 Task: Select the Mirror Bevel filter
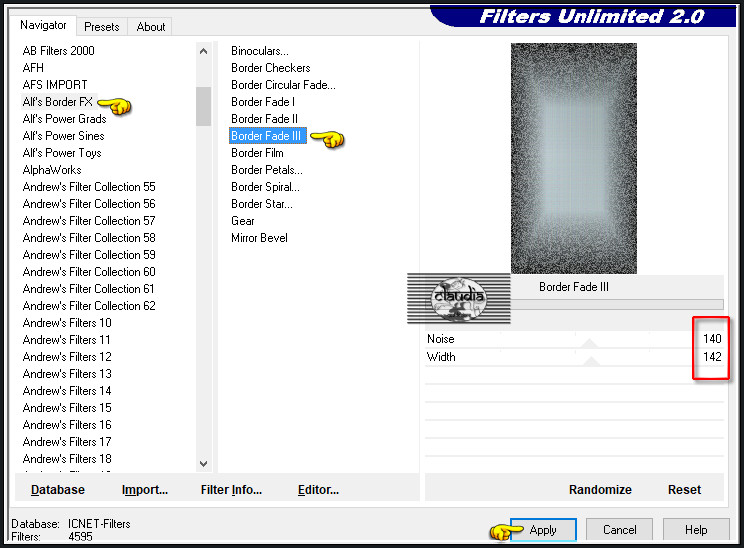259,238
